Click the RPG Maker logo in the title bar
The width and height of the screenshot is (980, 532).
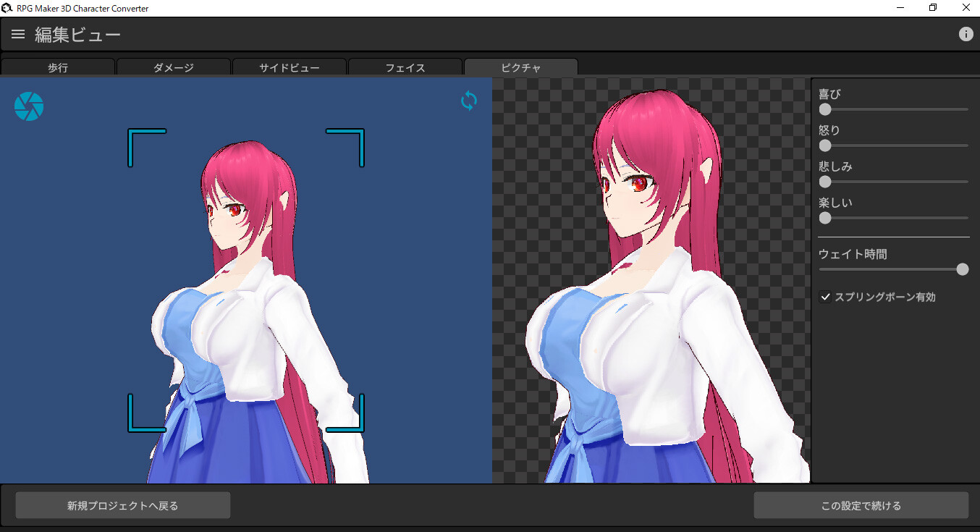click(x=7, y=8)
